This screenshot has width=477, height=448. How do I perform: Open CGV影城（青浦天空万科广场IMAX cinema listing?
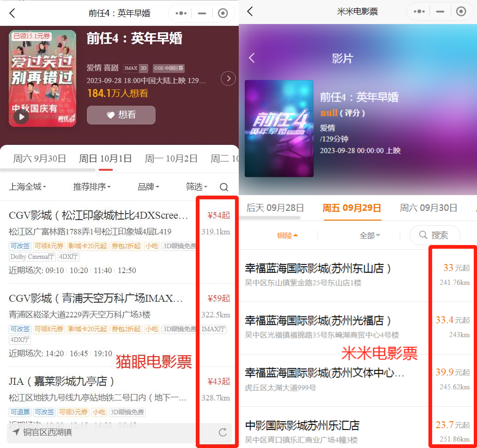(x=96, y=298)
